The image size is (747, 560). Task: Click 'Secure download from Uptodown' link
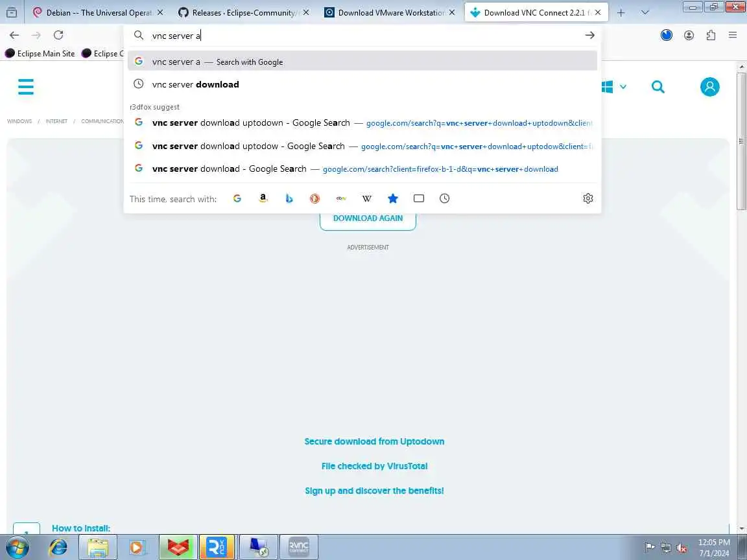pos(374,441)
